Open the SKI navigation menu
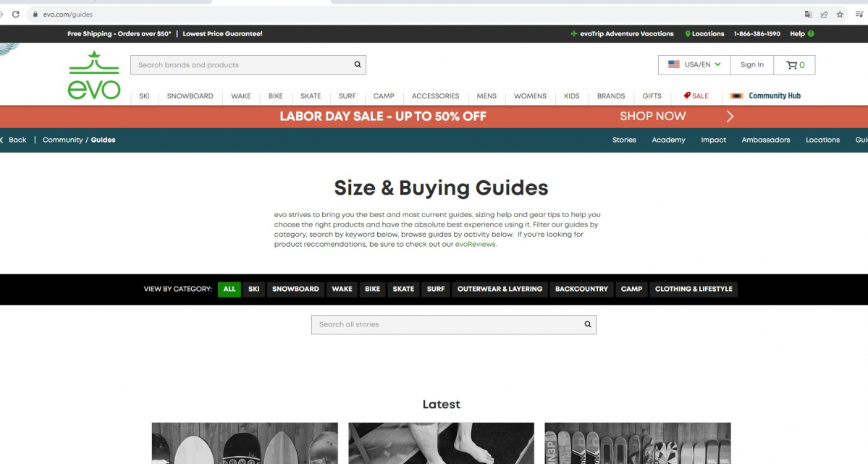The image size is (868, 464). [x=145, y=96]
